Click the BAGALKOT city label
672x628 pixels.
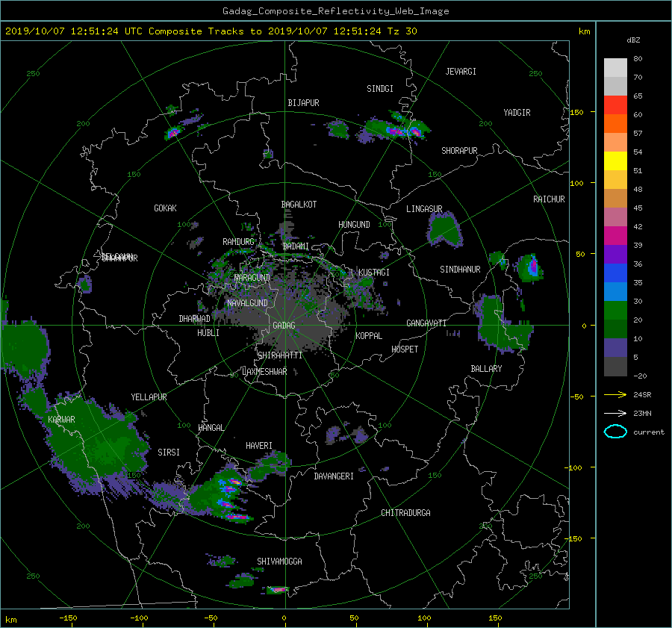[299, 205]
